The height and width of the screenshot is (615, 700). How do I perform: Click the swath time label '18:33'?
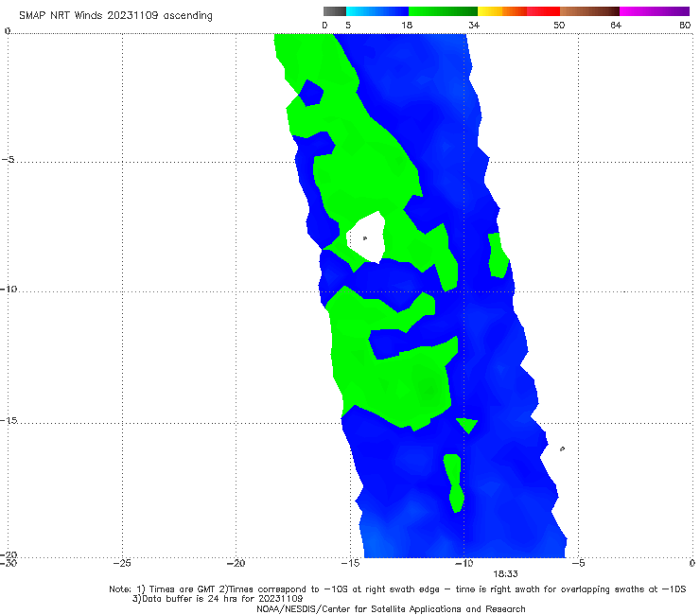(505, 574)
